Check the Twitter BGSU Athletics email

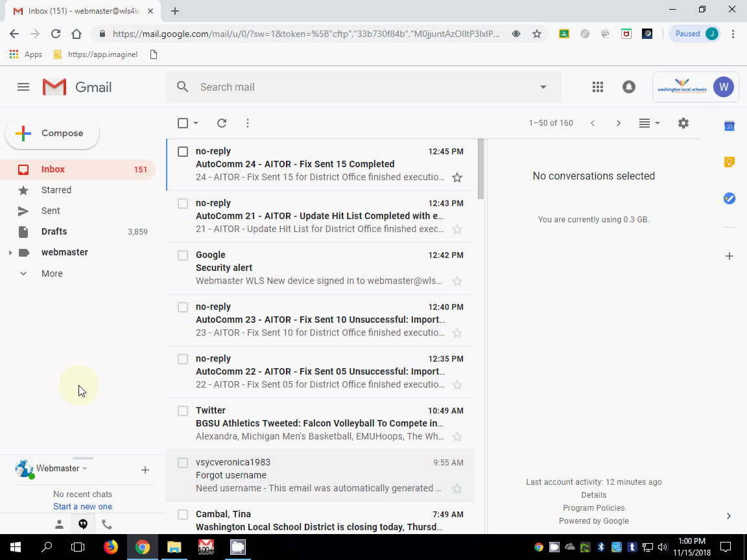click(182, 410)
